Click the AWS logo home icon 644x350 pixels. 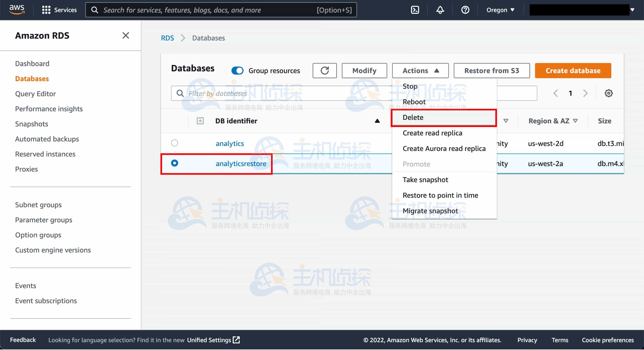[x=17, y=10]
